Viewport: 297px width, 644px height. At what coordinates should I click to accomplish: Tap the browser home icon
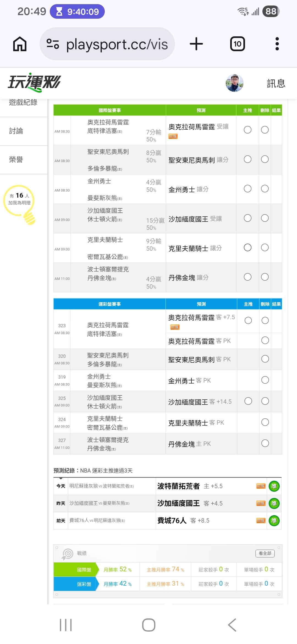click(x=20, y=44)
